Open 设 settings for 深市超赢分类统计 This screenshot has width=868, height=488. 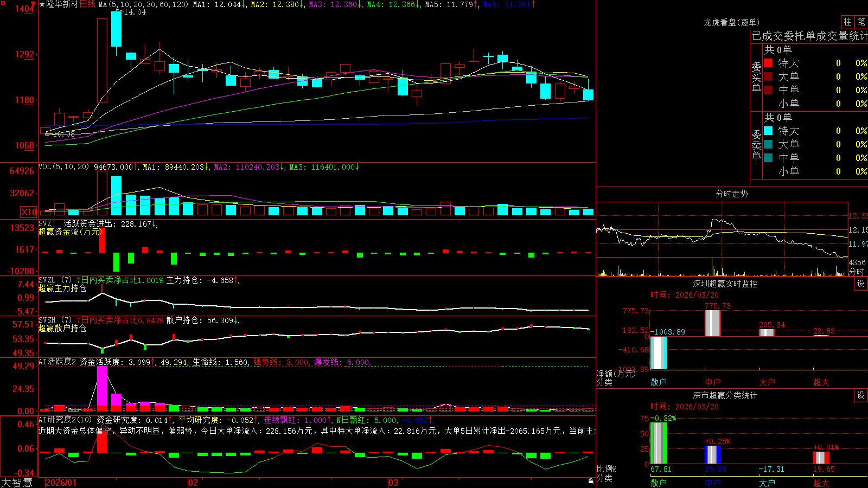(861, 395)
